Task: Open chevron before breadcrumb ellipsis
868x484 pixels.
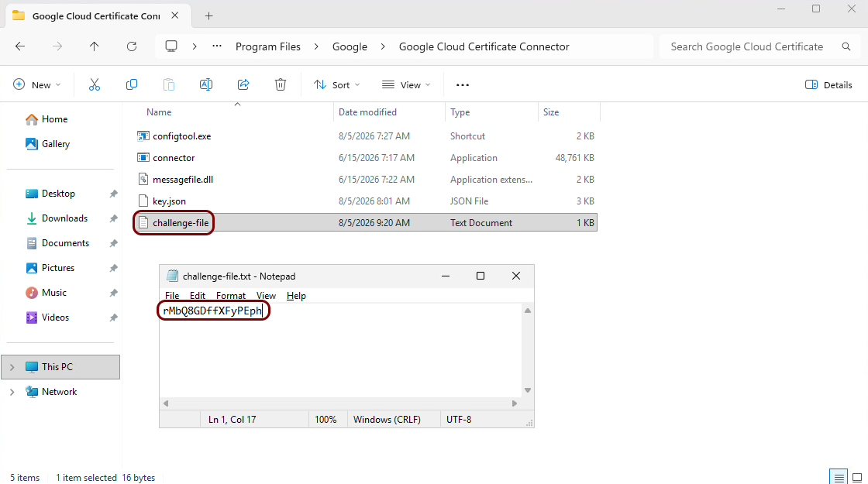Action: point(195,46)
